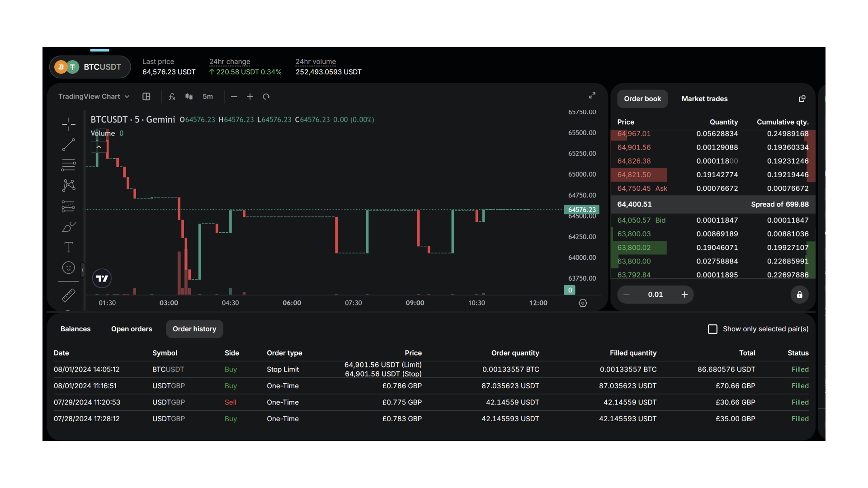Select the measure ruler tool
The height and width of the screenshot is (488, 868).
pos(68,295)
